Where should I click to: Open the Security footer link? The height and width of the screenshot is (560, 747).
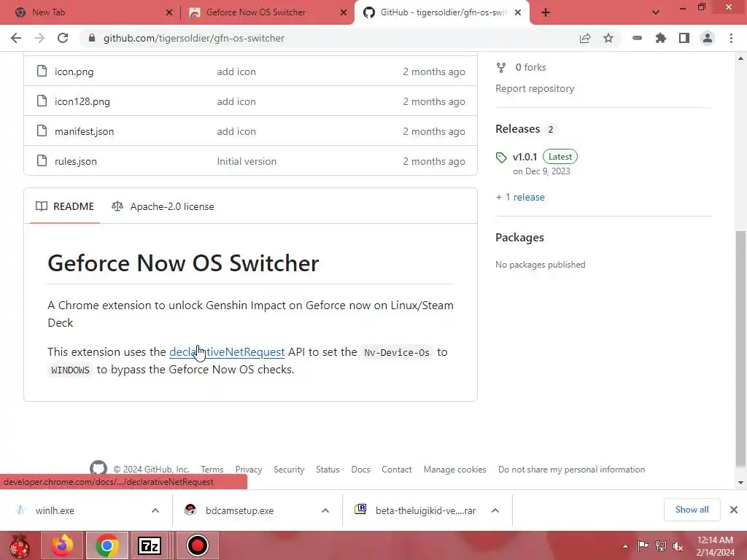(289, 470)
